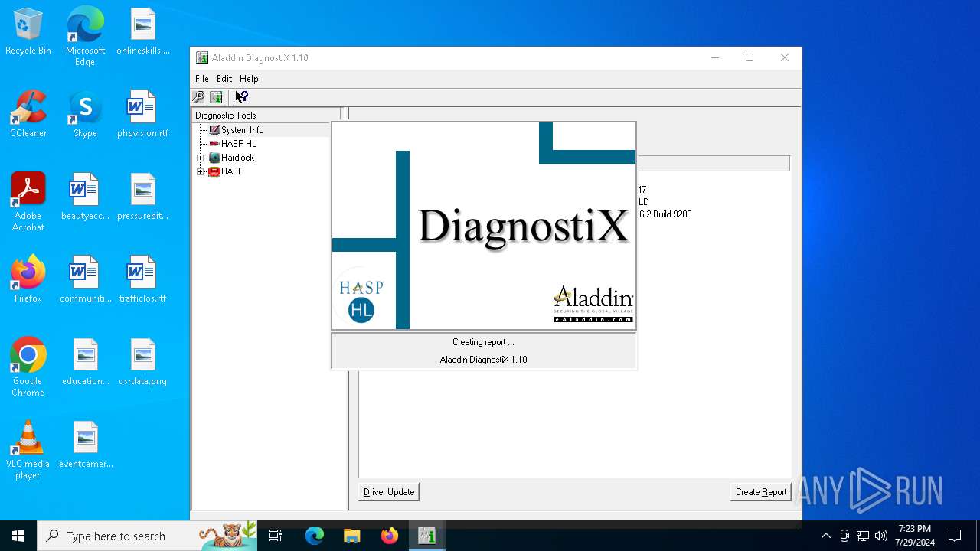Open Microsoft Edge desktop shortcut
The image size is (980, 551).
[x=85, y=37]
